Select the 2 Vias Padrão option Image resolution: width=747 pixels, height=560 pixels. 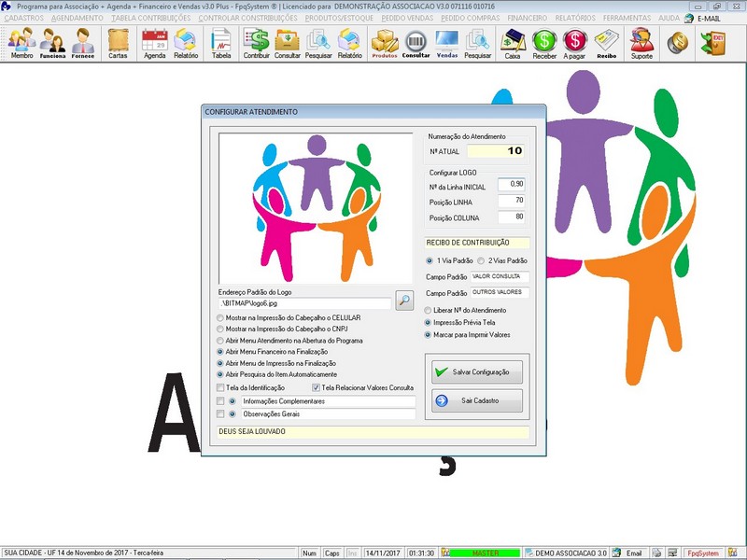[x=481, y=261]
